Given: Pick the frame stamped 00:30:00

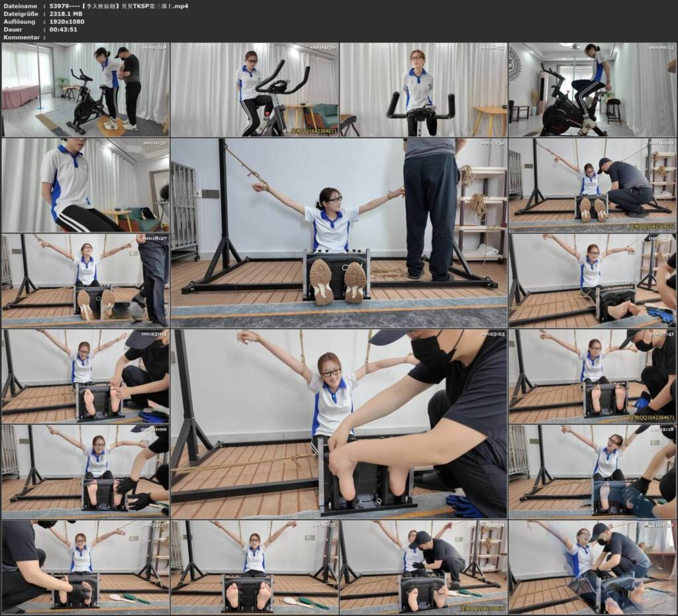Looking at the screenshot, I should pos(85,472).
